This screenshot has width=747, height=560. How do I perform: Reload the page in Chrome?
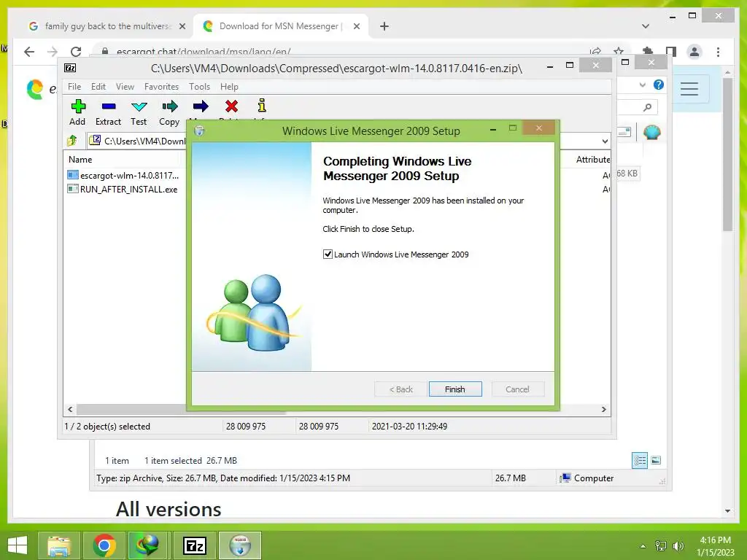pos(76,52)
